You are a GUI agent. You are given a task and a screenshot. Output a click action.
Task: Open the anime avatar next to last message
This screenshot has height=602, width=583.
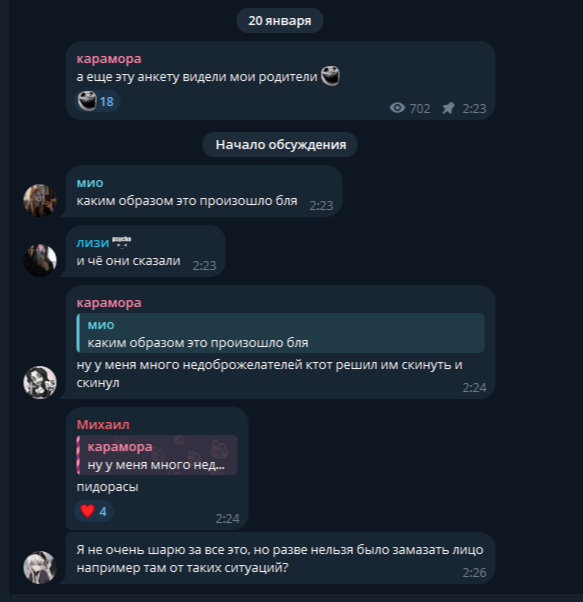coord(40,567)
